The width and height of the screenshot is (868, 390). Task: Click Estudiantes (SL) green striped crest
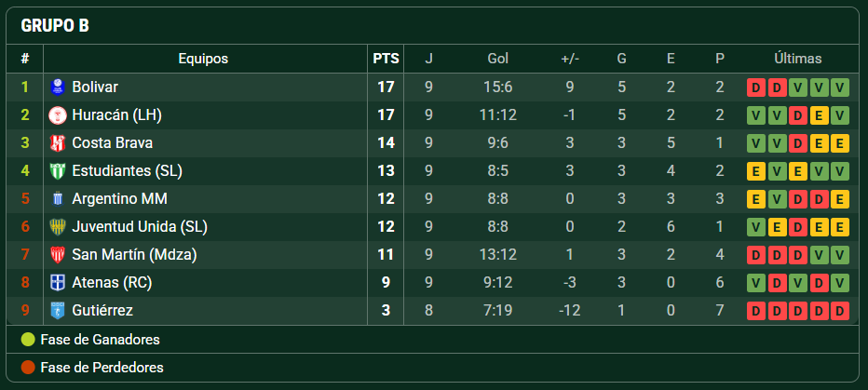tap(58, 171)
